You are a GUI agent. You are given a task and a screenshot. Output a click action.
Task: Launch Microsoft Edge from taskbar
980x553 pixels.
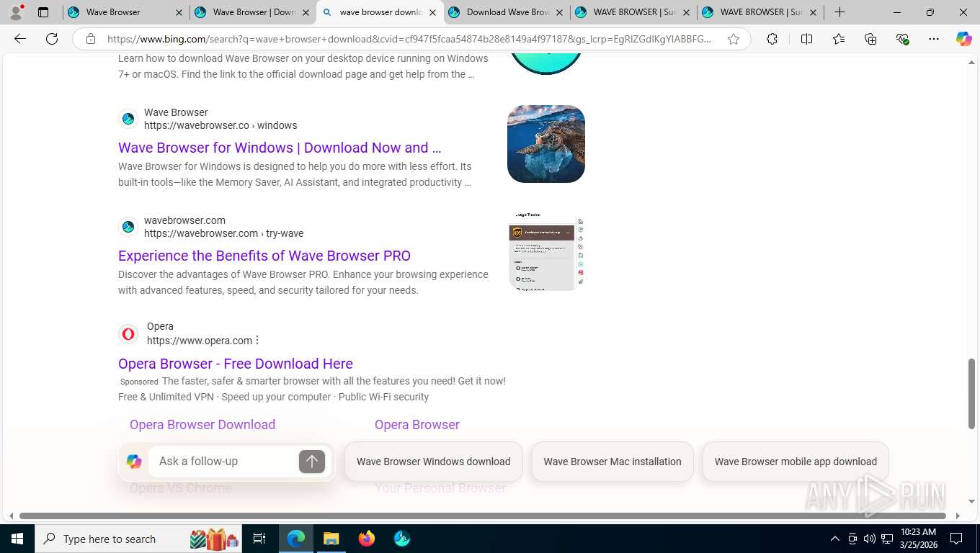296,539
